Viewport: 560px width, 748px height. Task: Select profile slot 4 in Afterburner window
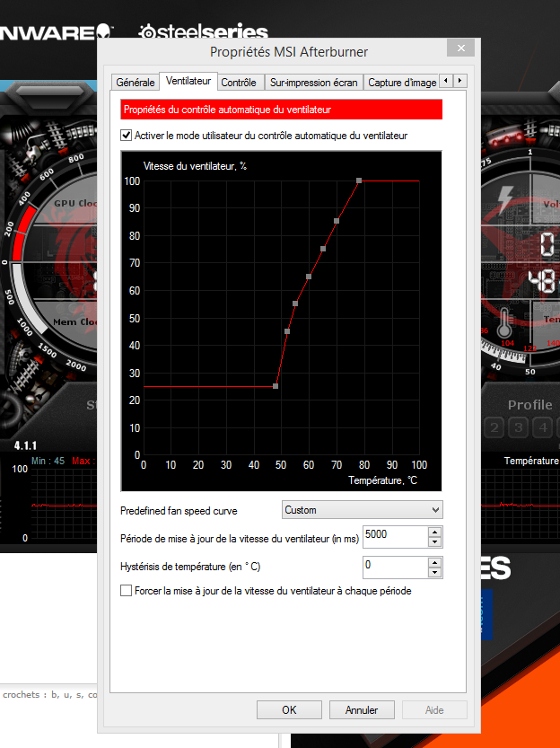(543, 427)
